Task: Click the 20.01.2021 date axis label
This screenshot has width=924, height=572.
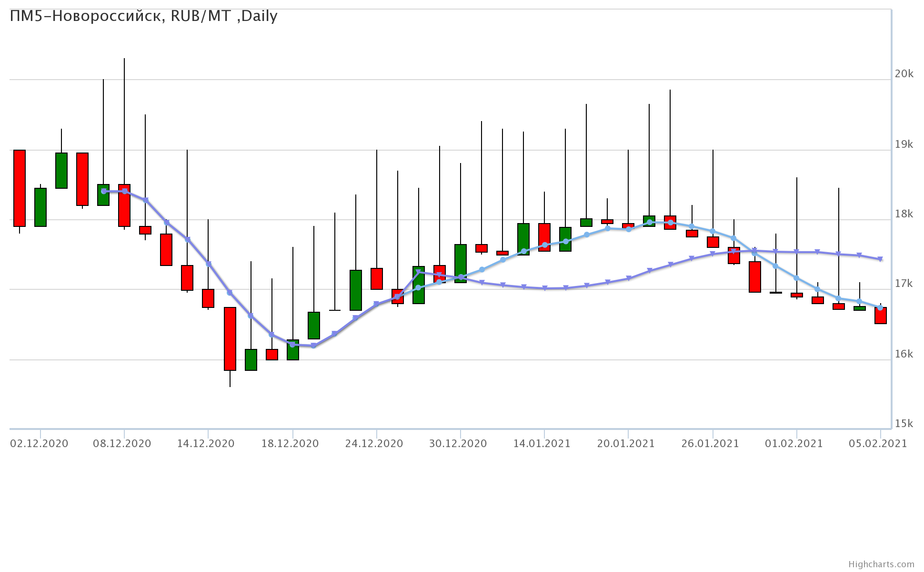Action: [x=626, y=444]
